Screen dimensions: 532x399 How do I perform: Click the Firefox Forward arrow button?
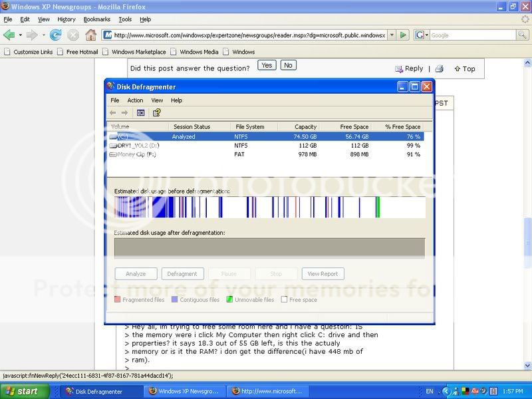point(31,35)
